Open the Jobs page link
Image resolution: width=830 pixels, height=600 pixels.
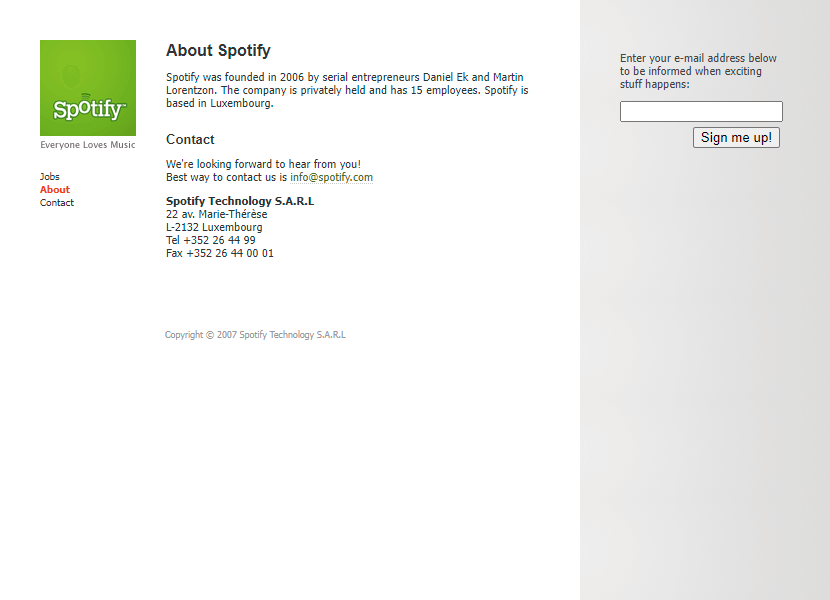click(50, 176)
